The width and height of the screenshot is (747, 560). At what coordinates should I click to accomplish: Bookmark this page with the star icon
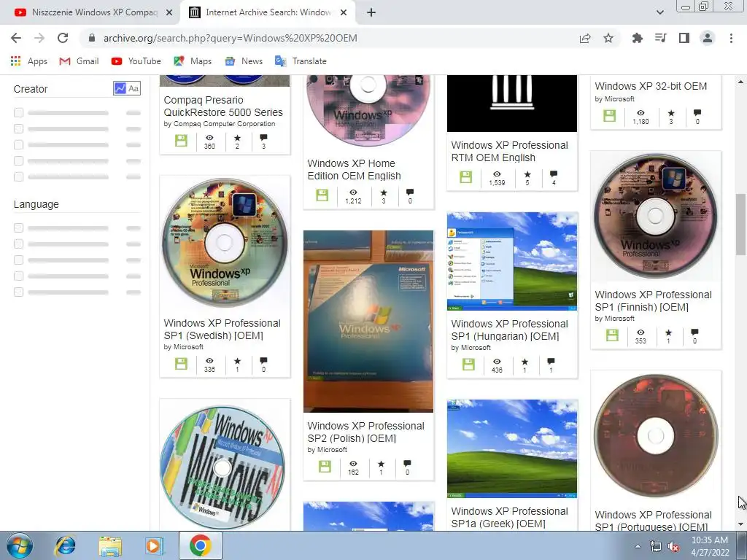click(x=608, y=38)
